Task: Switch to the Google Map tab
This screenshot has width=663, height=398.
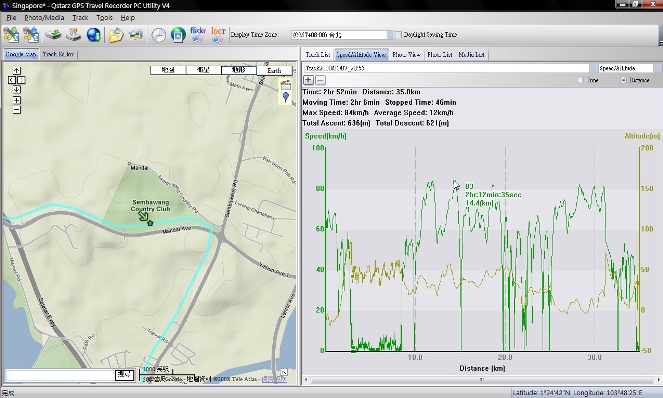Action: (21, 54)
